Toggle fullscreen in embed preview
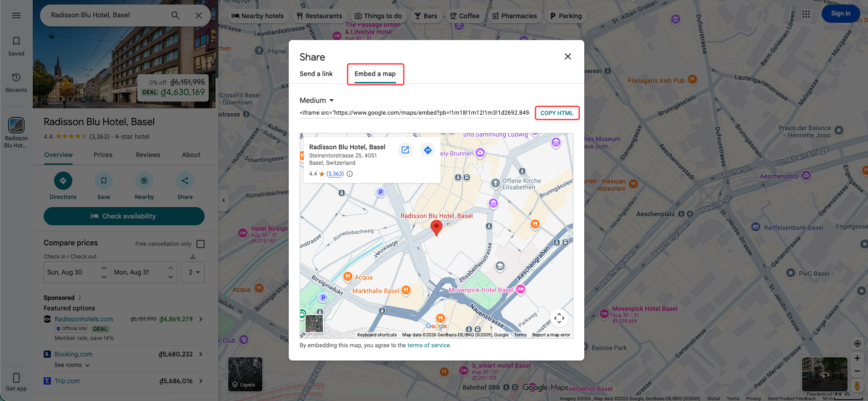This screenshot has height=401, width=868. pyautogui.click(x=559, y=318)
